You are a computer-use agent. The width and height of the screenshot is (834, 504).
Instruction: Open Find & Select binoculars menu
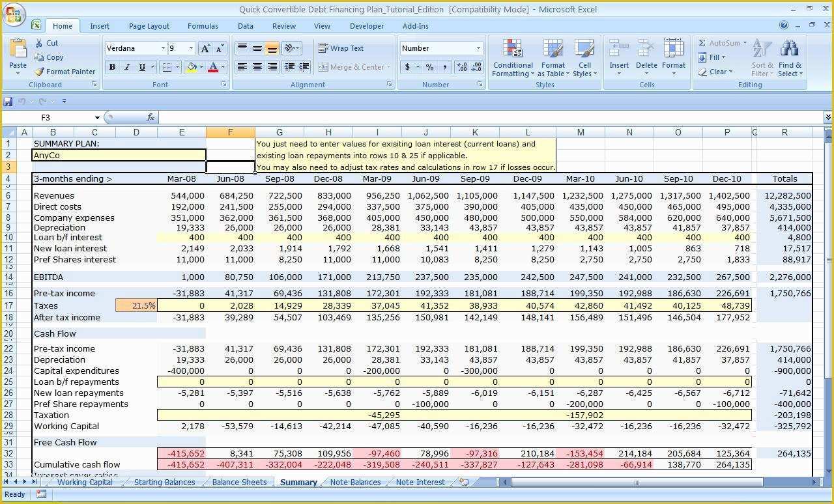790,57
